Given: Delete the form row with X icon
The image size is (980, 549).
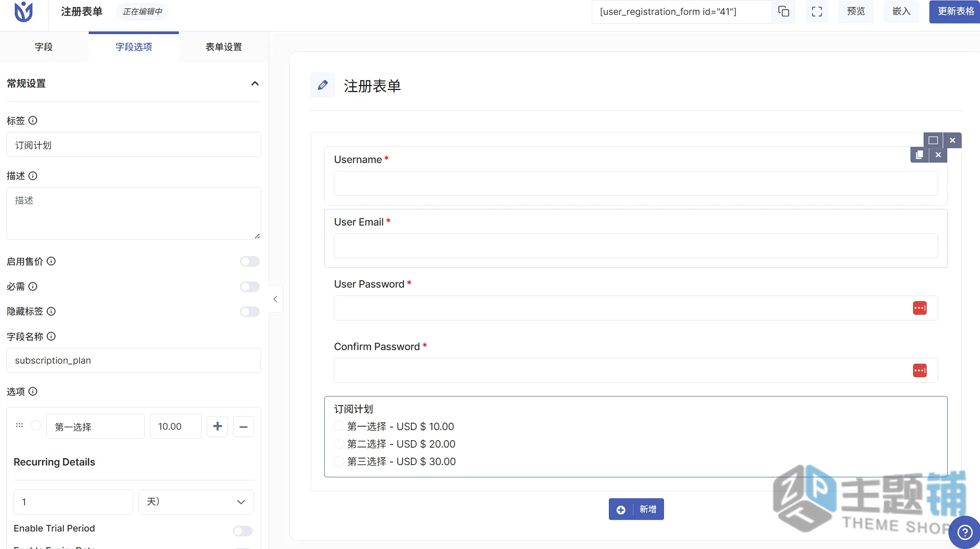Looking at the screenshot, I should [952, 140].
